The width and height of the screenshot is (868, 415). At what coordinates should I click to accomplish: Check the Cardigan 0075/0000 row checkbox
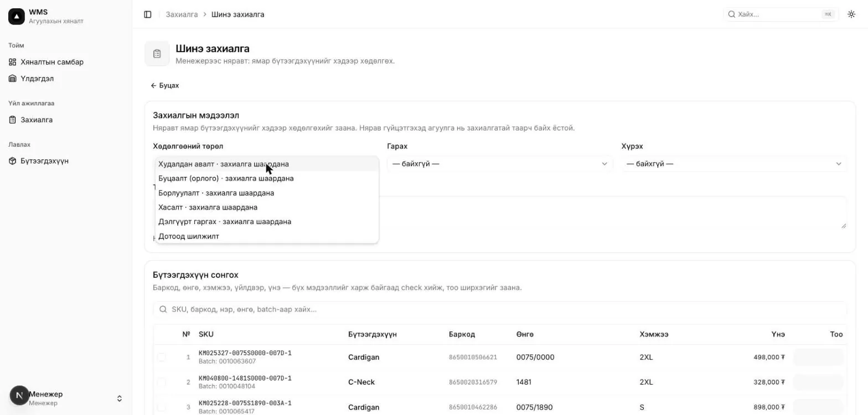pyautogui.click(x=162, y=357)
